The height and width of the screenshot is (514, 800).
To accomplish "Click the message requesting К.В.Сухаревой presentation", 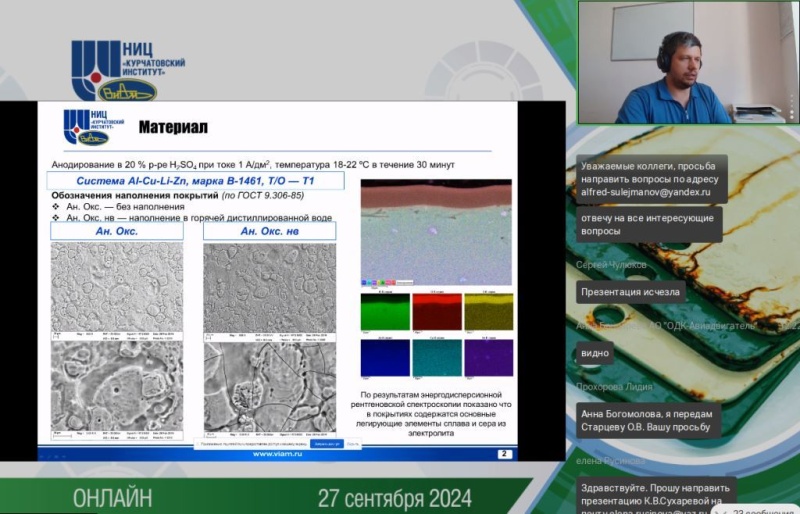I will (656, 496).
